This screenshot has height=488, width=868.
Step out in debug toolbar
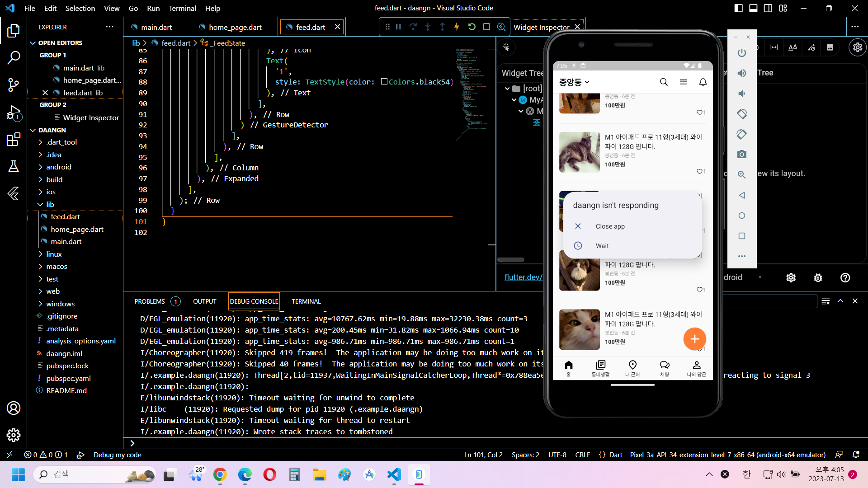click(x=442, y=27)
